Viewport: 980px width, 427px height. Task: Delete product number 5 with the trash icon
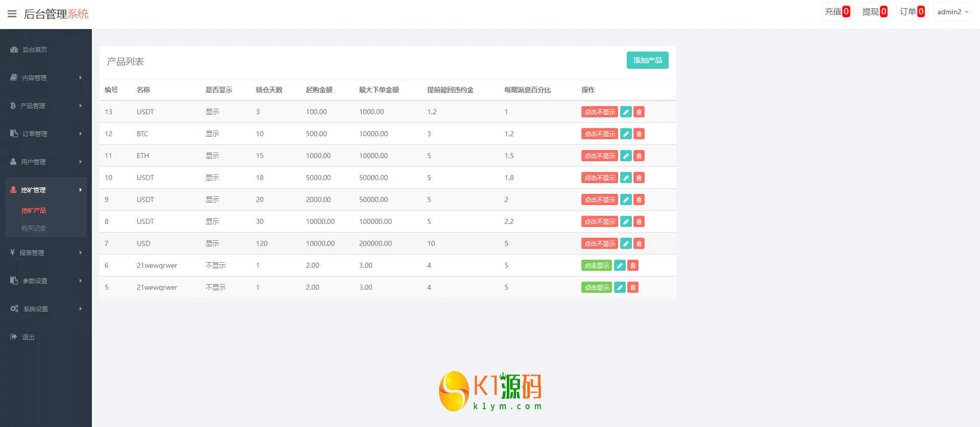633,287
